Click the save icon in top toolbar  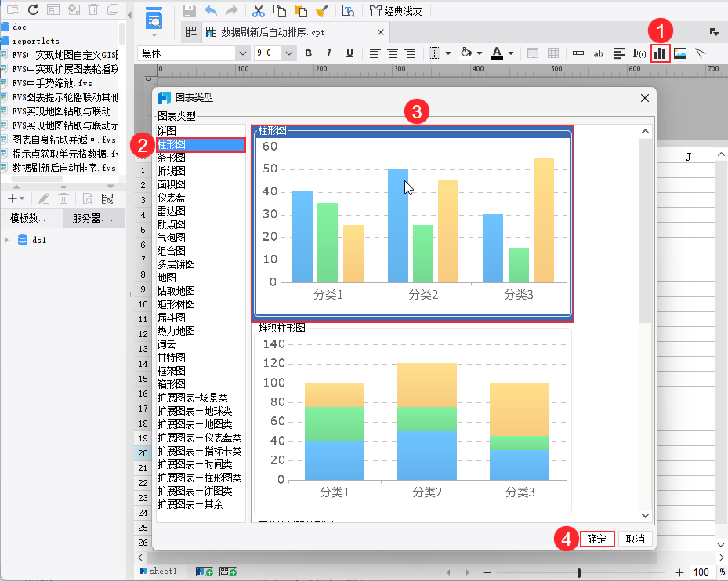click(x=189, y=11)
